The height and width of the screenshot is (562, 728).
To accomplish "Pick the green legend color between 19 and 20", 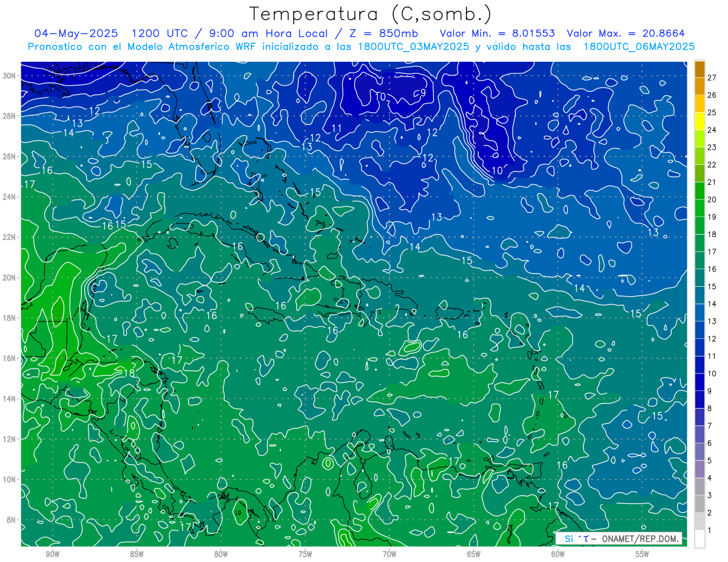I will tap(699, 209).
